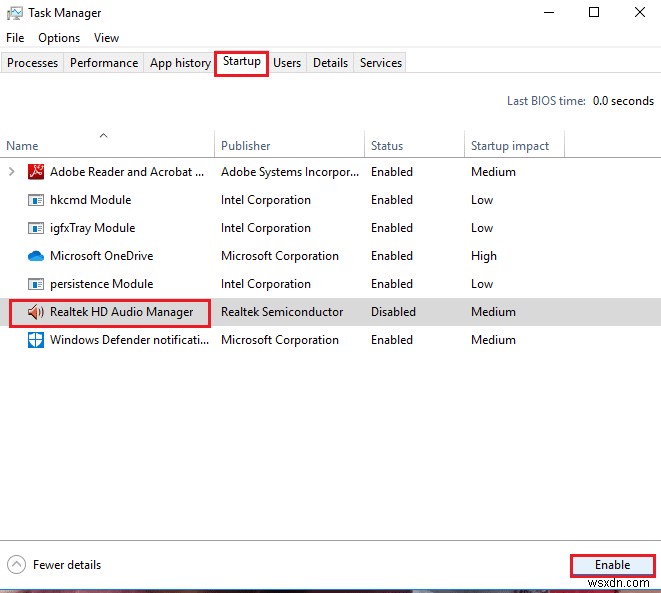Switch to the App history tab
Viewport: 661px width, 593px height.
tap(180, 63)
